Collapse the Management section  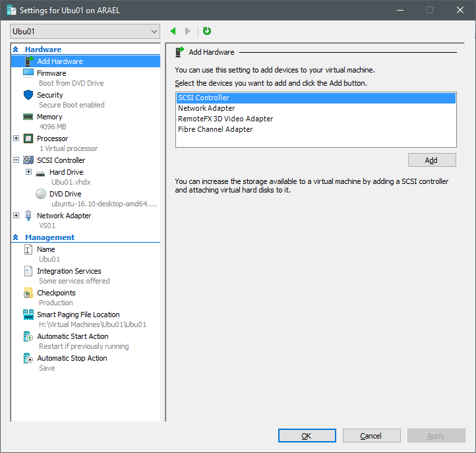(x=15, y=237)
